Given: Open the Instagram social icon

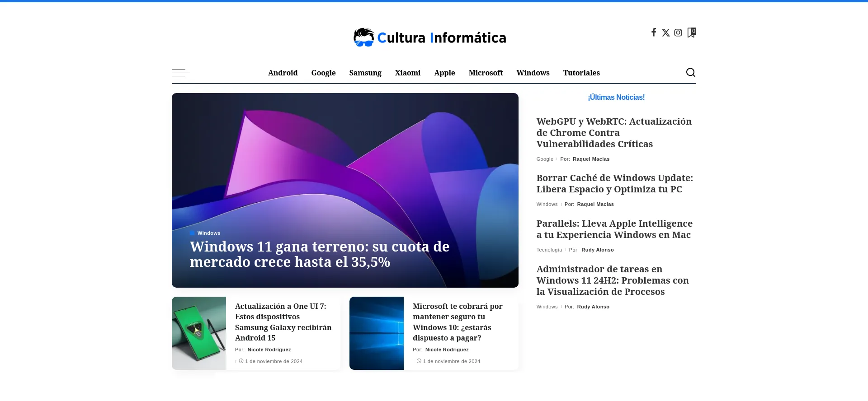Looking at the screenshot, I should (x=678, y=33).
